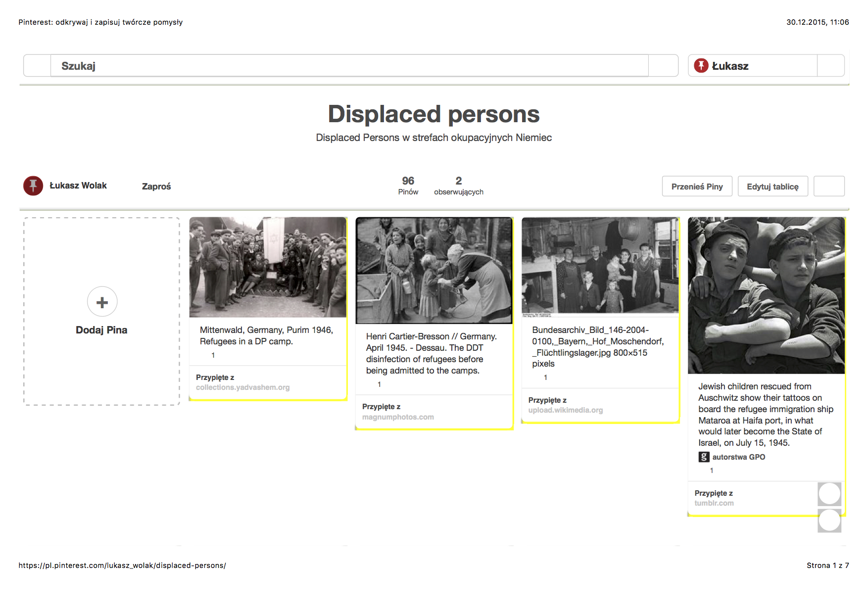Click Przypięte z label on Mittenwald pin
868x613 pixels.
pos(215,377)
